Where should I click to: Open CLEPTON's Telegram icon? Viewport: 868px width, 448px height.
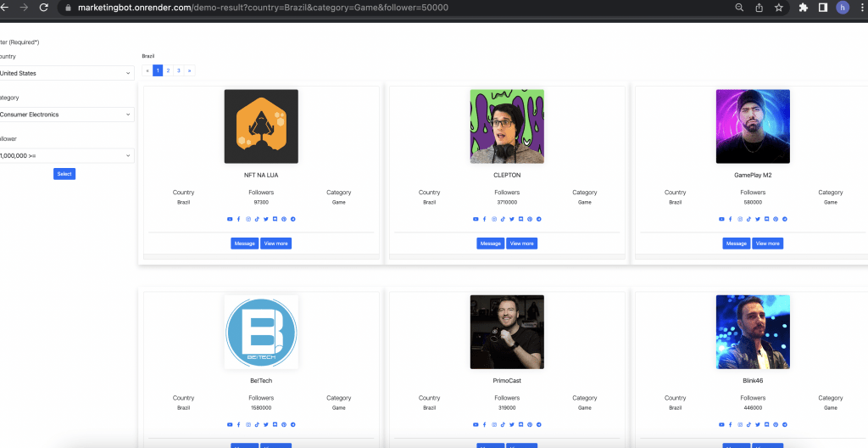pyautogui.click(x=538, y=219)
